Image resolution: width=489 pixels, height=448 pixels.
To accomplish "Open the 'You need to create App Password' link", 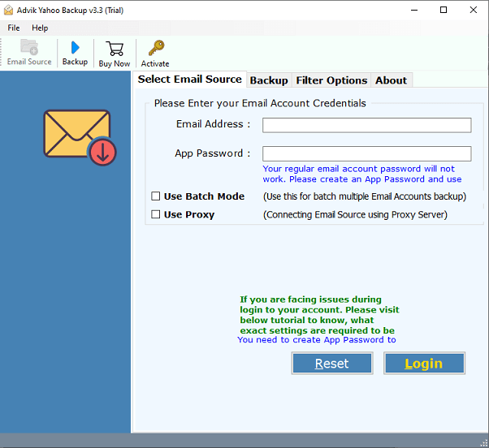I will [317, 339].
